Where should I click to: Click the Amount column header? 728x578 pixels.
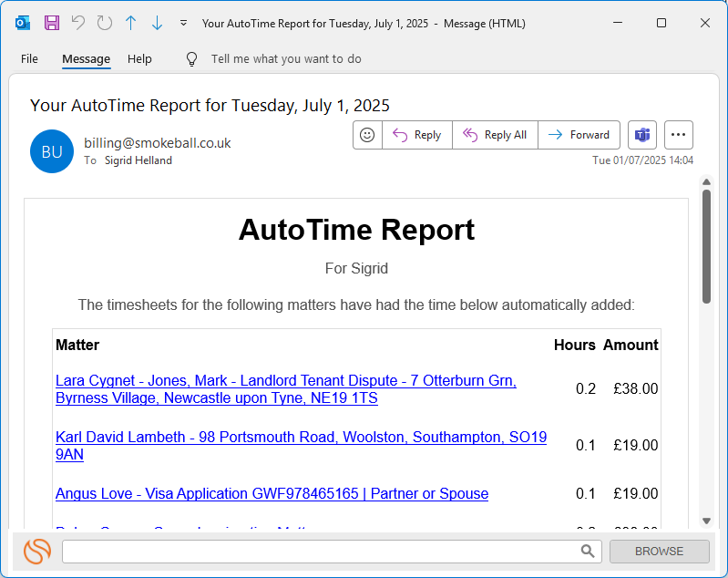click(631, 345)
